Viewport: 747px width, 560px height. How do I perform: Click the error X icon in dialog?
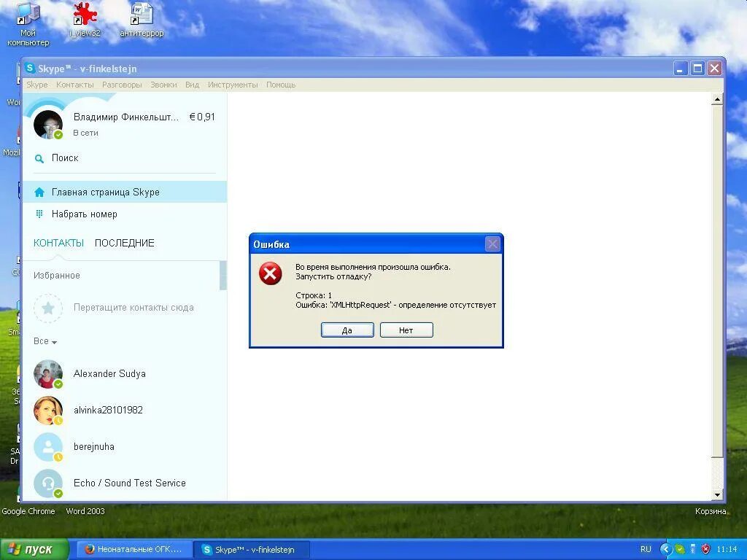point(270,274)
